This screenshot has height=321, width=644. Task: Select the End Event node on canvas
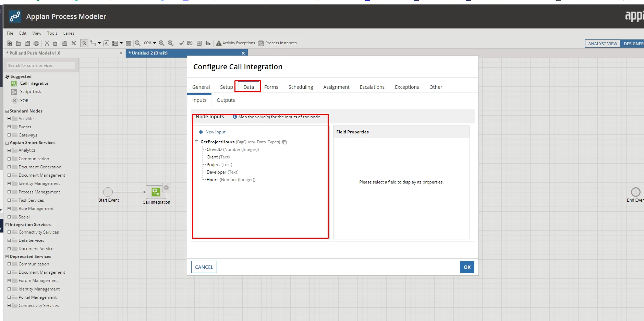click(x=636, y=192)
